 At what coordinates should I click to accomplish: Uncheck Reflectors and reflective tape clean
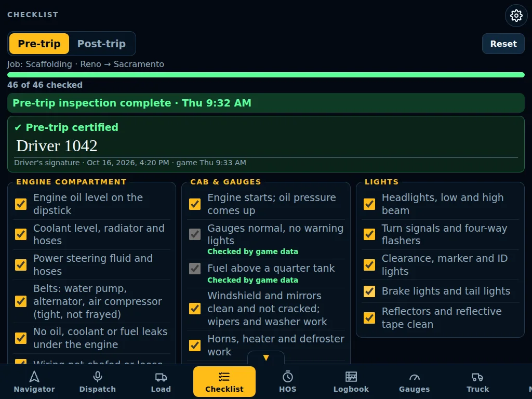click(369, 318)
